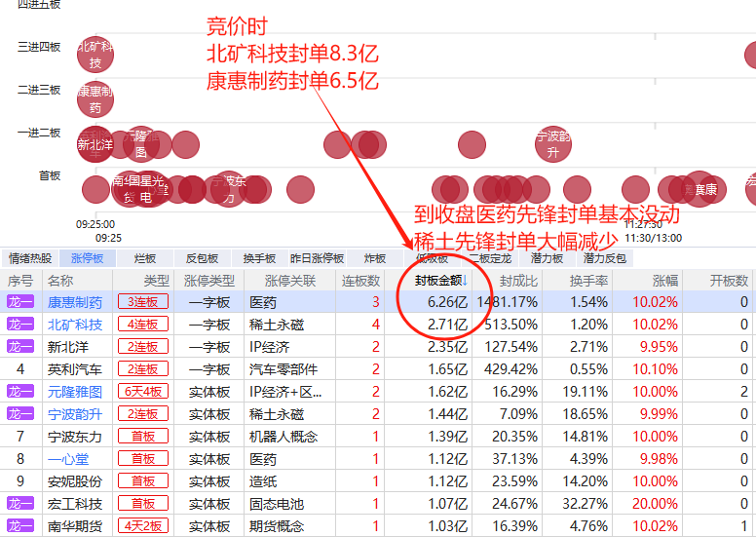Viewport: 756px width, 537px height.
Task: Open stock link 宁波韵升 in table
Action: 75,414
